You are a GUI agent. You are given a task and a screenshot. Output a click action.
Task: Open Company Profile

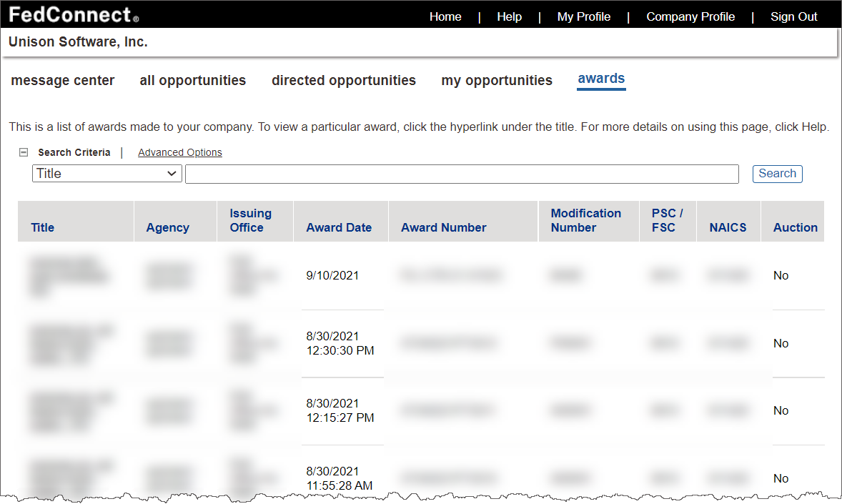click(x=690, y=16)
